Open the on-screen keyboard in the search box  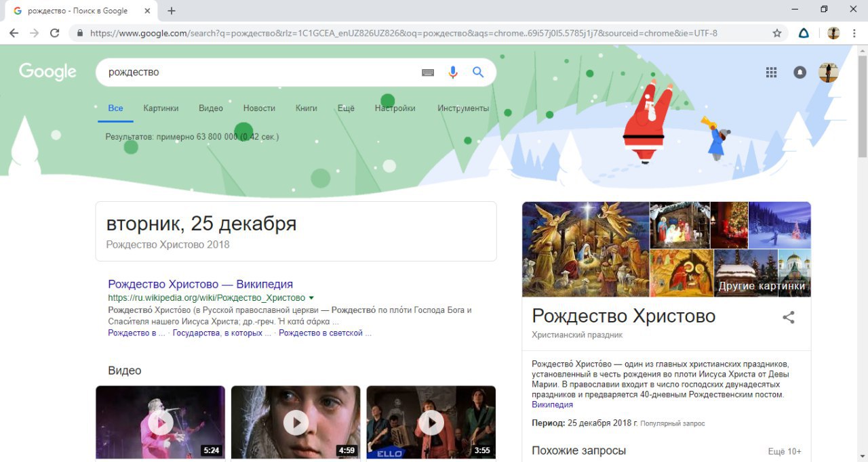(x=428, y=72)
